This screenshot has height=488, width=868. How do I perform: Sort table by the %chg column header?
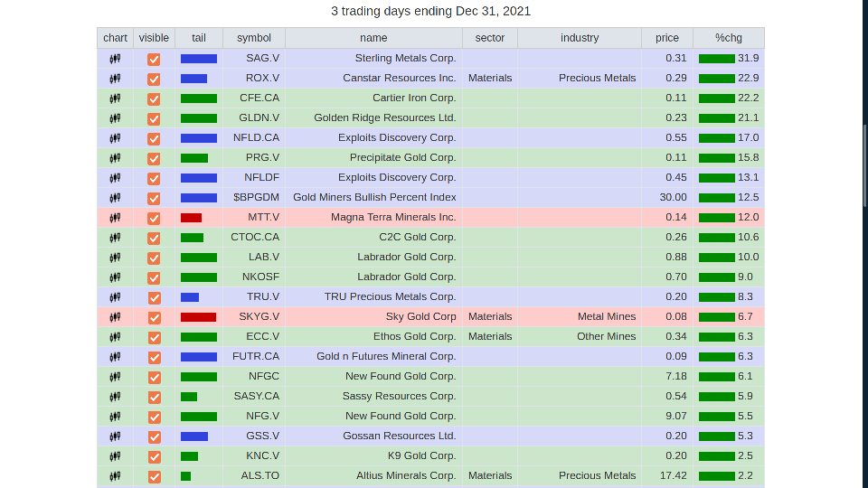coord(728,38)
